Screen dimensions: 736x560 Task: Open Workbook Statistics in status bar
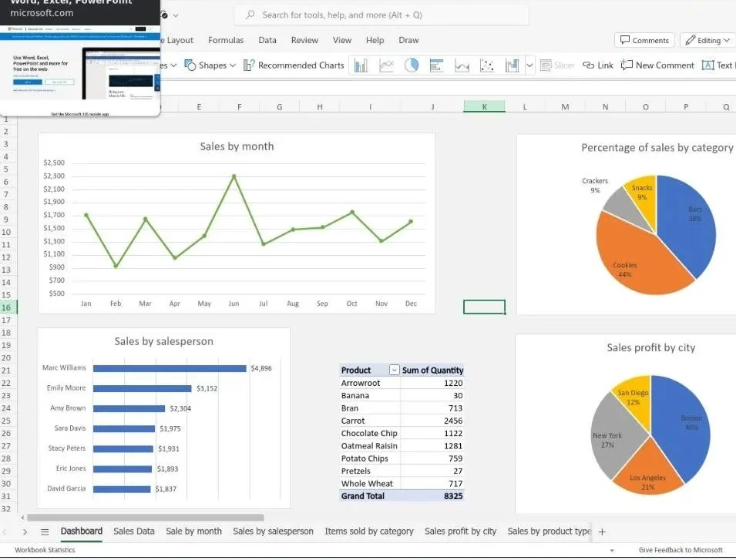pos(45,550)
